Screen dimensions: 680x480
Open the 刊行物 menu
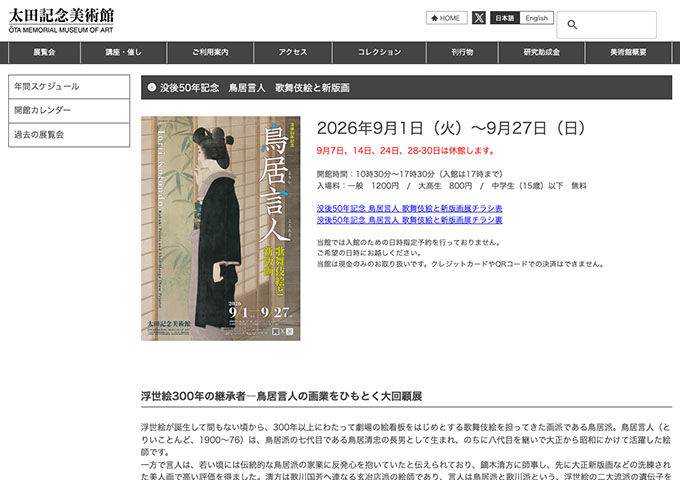(462, 52)
